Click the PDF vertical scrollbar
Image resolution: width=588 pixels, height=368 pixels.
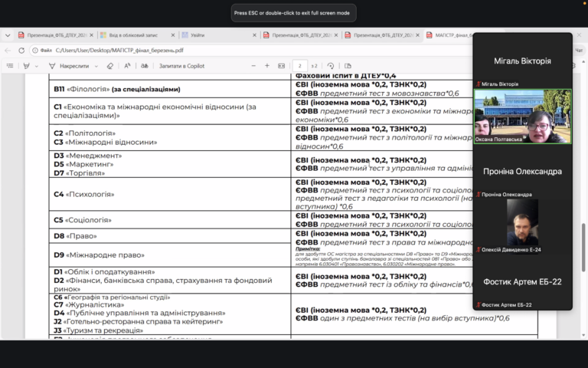[585, 230]
